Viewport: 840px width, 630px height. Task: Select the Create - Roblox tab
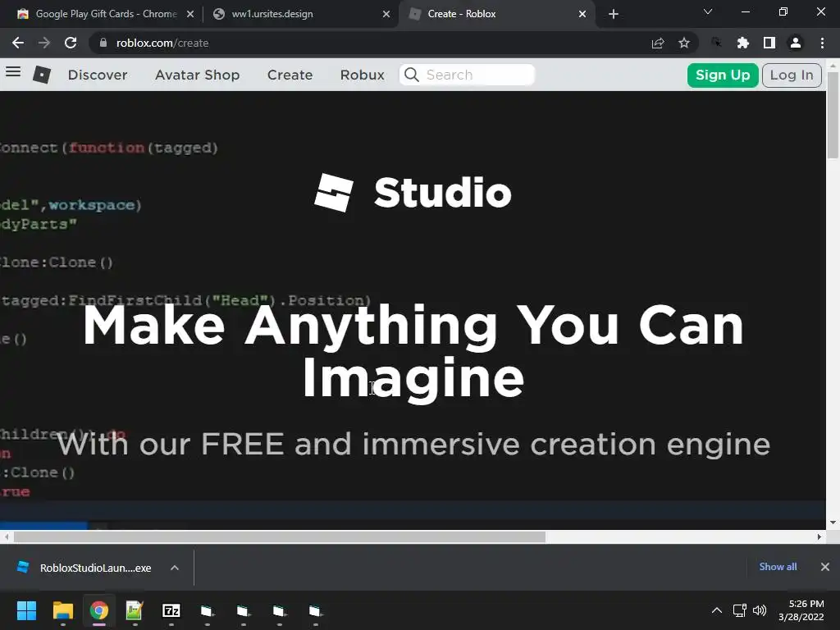[x=462, y=14]
